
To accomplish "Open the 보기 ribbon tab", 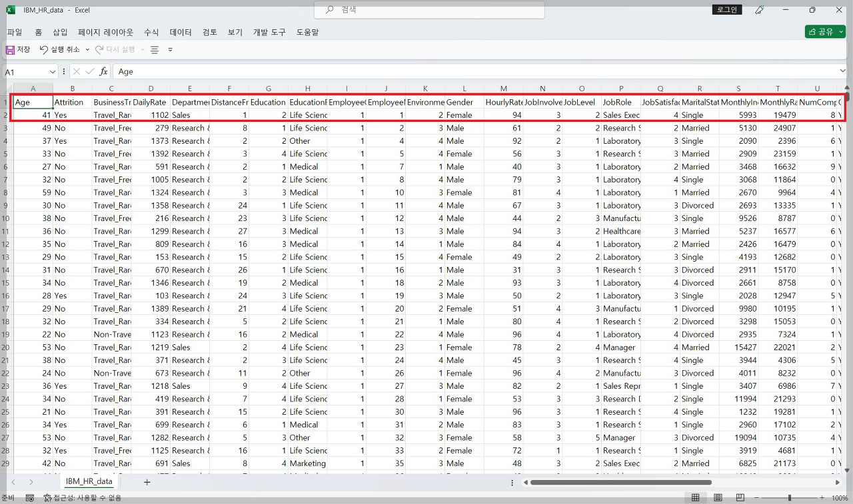I will (235, 32).
